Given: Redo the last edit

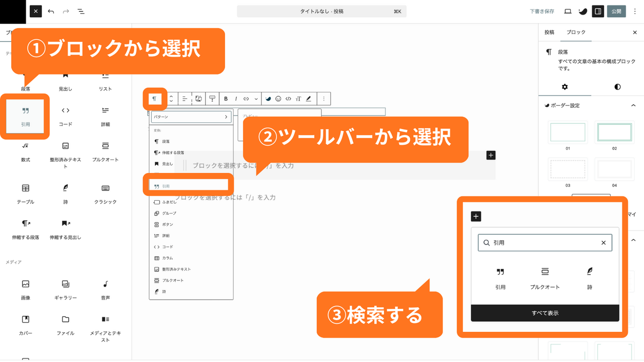Looking at the screenshot, I should [x=66, y=11].
